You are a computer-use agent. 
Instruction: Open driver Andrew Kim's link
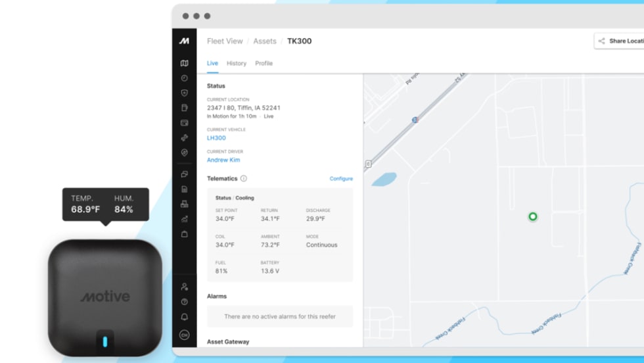point(223,160)
